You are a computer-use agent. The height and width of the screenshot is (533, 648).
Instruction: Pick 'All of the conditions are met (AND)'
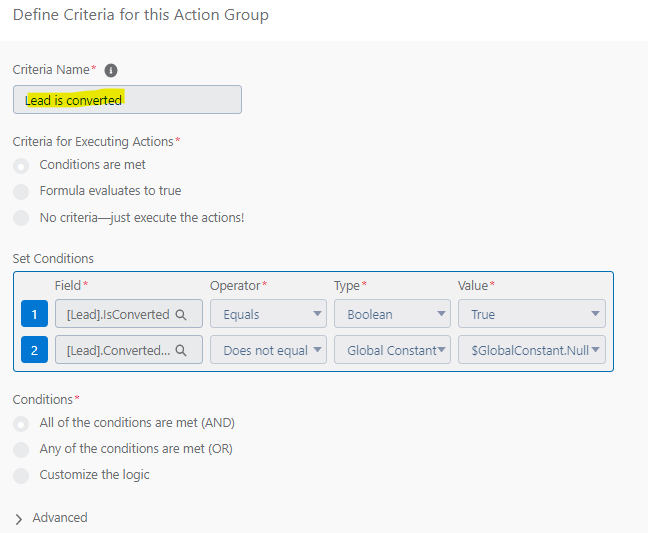(21, 424)
